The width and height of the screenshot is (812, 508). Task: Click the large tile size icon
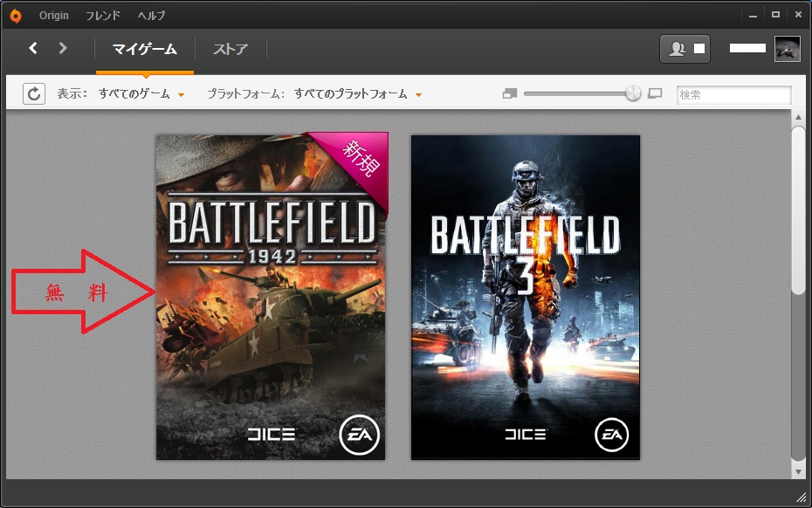pyautogui.click(x=655, y=93)
